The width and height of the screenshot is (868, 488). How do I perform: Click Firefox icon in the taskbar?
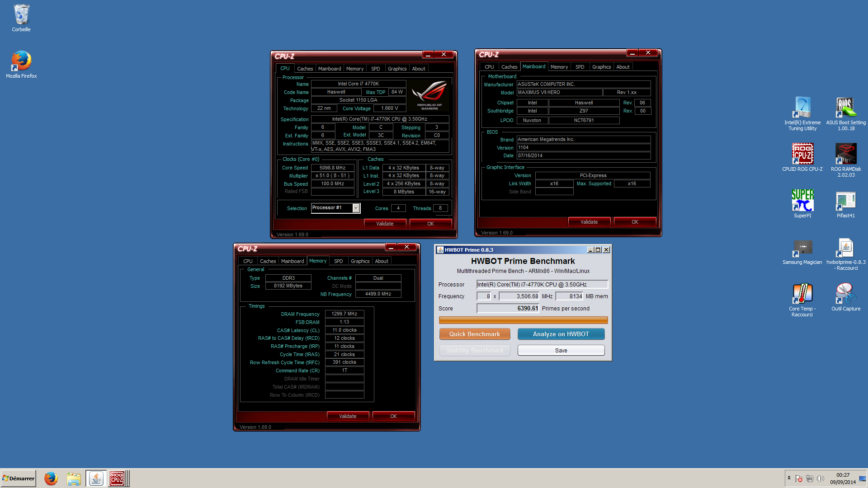click(51, 479)
